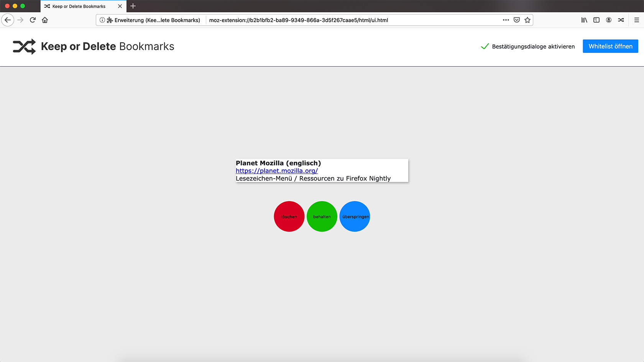644x362 pixels.
Task: Open the Firefox hamburger menu
Action: (637, 20)
